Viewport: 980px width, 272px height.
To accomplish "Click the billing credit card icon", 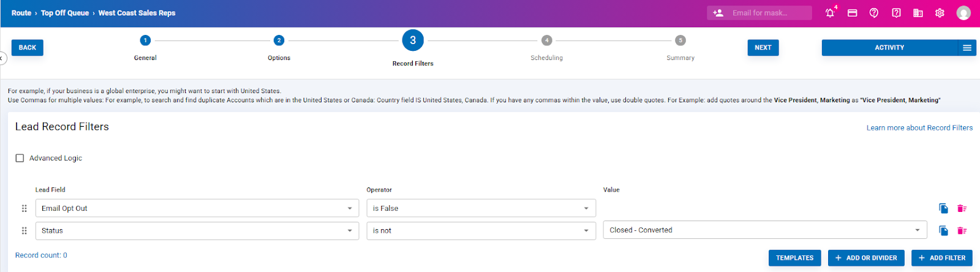I will click(x=852, y=13).
